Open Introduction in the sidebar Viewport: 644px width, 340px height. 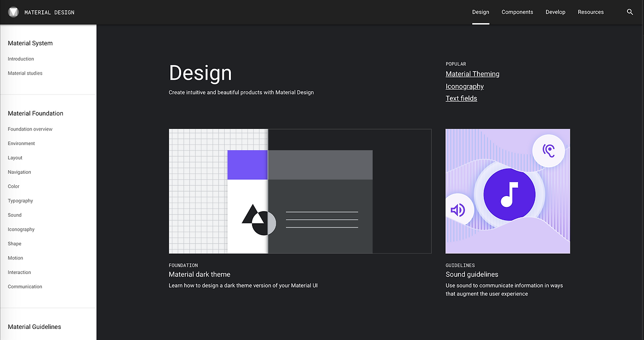pyautogui.click(x=21, y=59)
